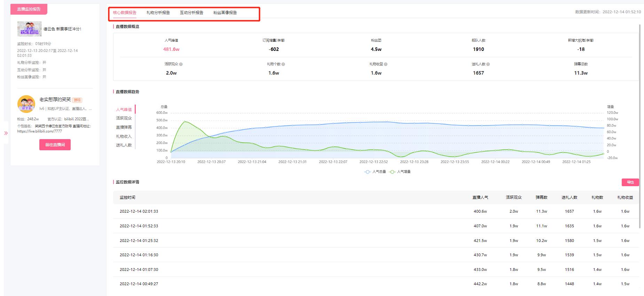Toggle 人气增量 series in chart legend
The width and height of the screenshot is (644, 296).
(400, 172)
